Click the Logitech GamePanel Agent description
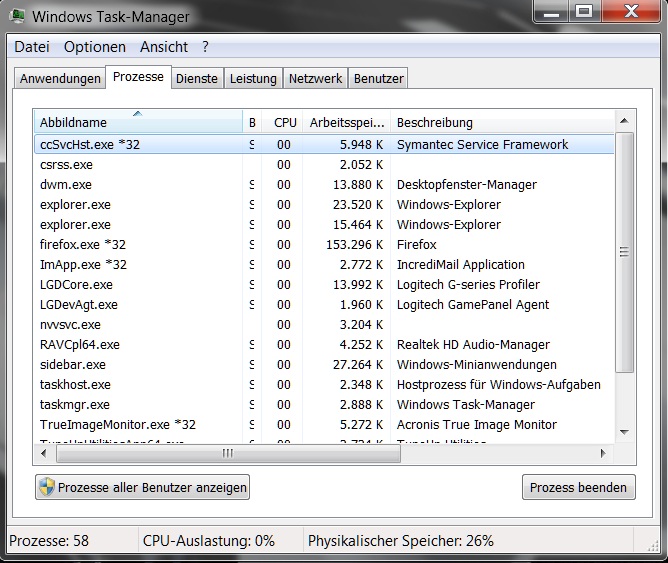The height and width of the screenshot is (563, 668). tap(473, 304)
